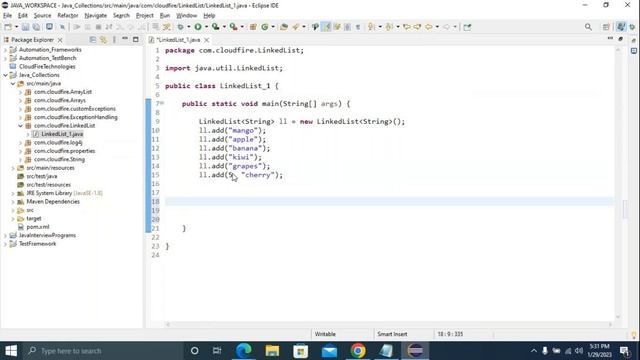
Task: Toggle Skip All Breakpoints
Action: pos(62,27)
